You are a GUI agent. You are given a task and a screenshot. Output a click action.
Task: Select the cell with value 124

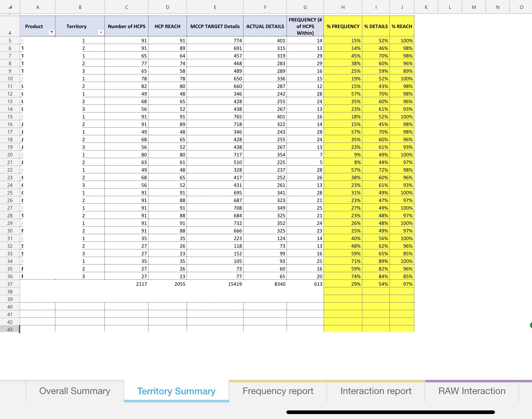pyautogui.click(x=265, y=238)
